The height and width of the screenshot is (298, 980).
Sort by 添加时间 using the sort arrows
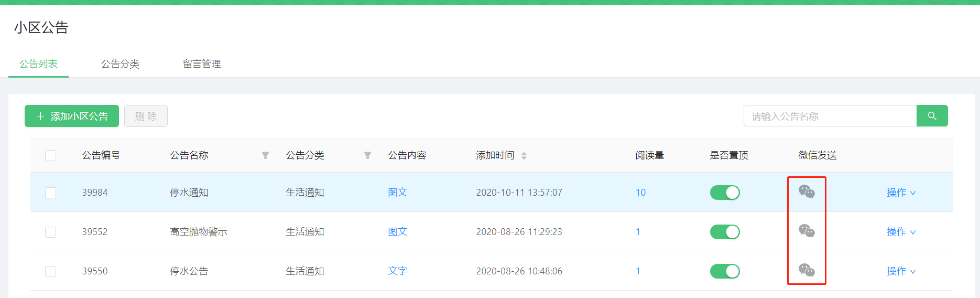[x=524, y=156]
